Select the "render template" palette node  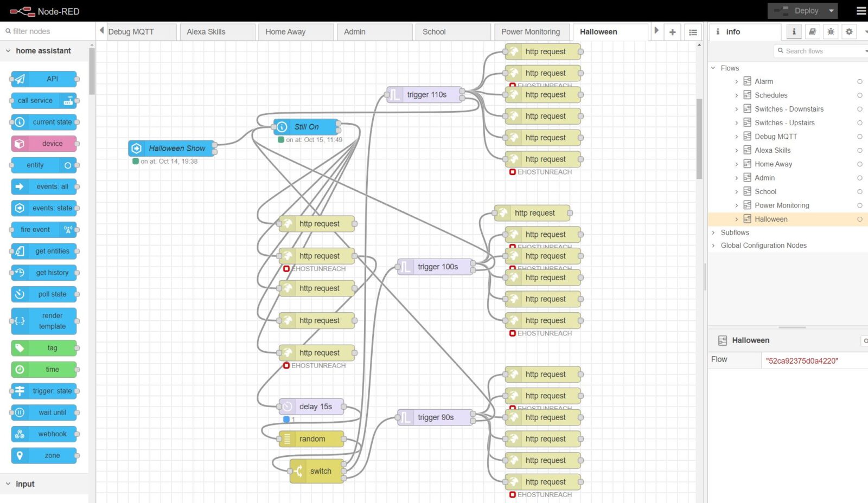(x=43, y=320)
